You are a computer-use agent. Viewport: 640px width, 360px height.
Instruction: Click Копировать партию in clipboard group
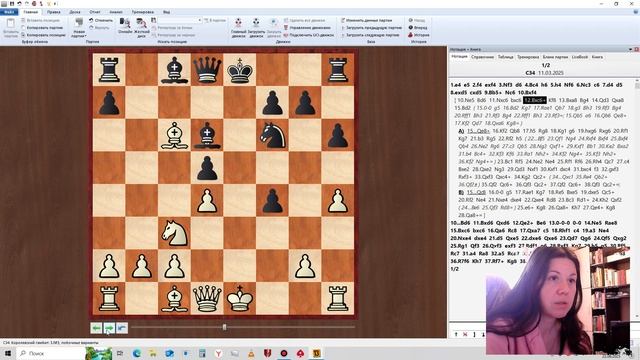pyautogui.click(x=42, y=28)
